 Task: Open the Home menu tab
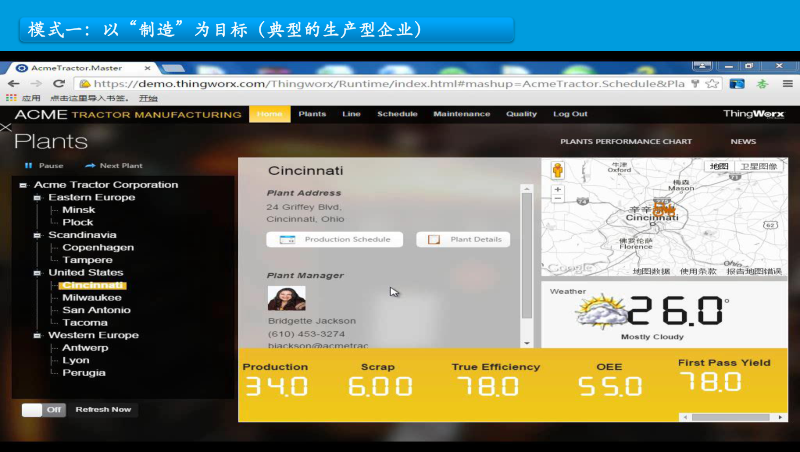269,114
